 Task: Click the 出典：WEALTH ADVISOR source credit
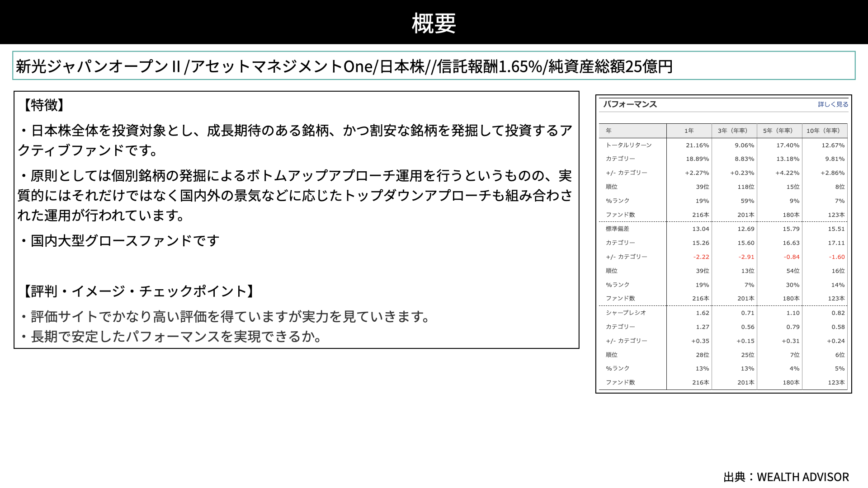coord(786,477)
